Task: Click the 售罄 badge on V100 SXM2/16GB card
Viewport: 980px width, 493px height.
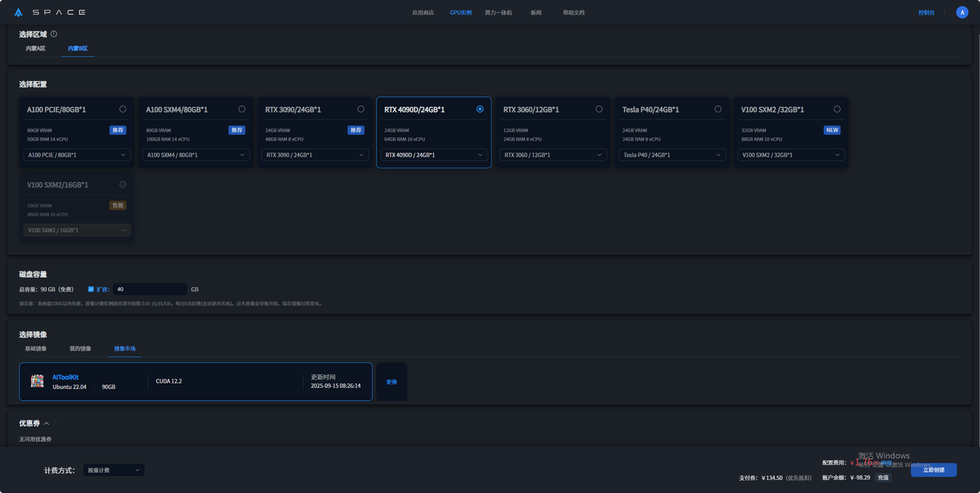Action: pos(118,205)
